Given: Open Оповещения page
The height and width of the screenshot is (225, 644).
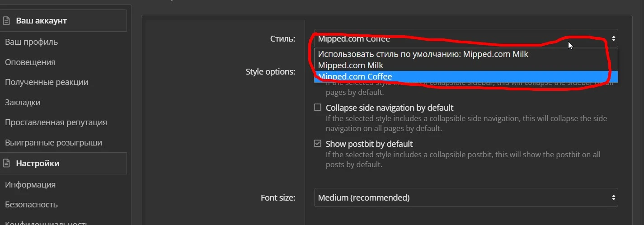Looking at the screenshot, I should pyautogui.click(x=30, y=62).
